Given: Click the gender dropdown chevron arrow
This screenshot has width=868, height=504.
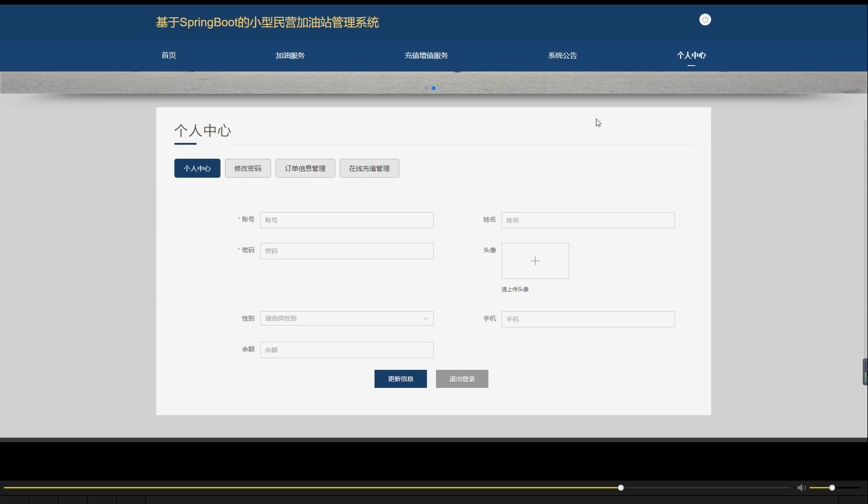Looking at the screenshot, I should click(x=425, y=318).
